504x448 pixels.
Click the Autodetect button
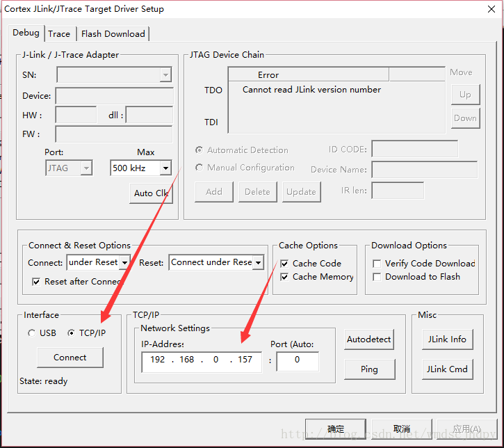368,339
